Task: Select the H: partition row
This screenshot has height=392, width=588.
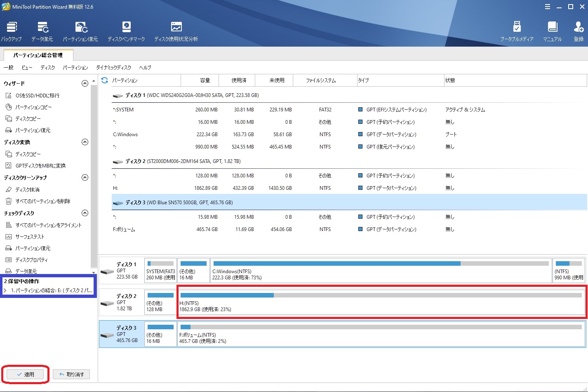Action: click(x=349, y=188)
